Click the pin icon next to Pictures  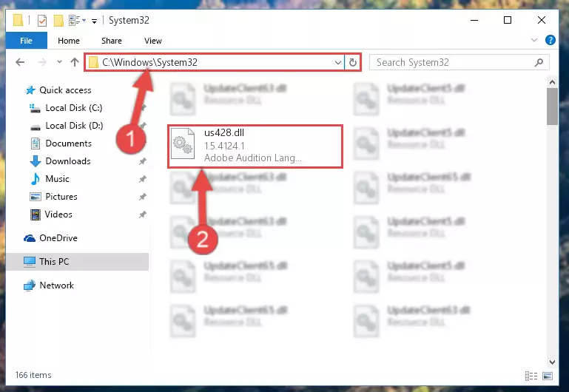point(143,197)
